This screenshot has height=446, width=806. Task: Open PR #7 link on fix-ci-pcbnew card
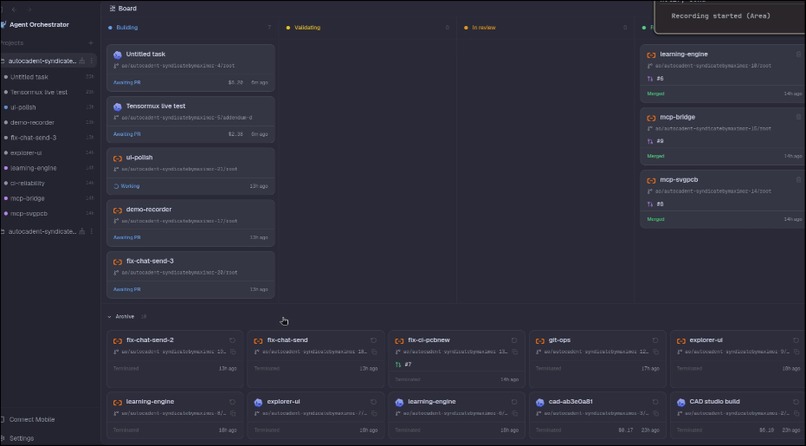point(408,364)
